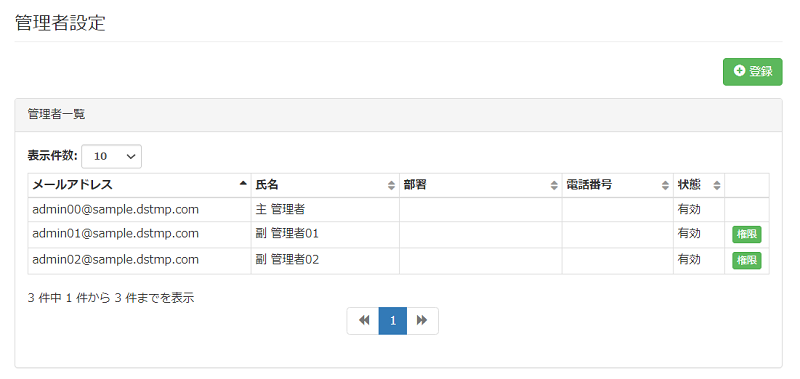Image resolution: width=800 pixels, height=379 pixels.
Task: Click the name 主 管理者
Action: 280,209
